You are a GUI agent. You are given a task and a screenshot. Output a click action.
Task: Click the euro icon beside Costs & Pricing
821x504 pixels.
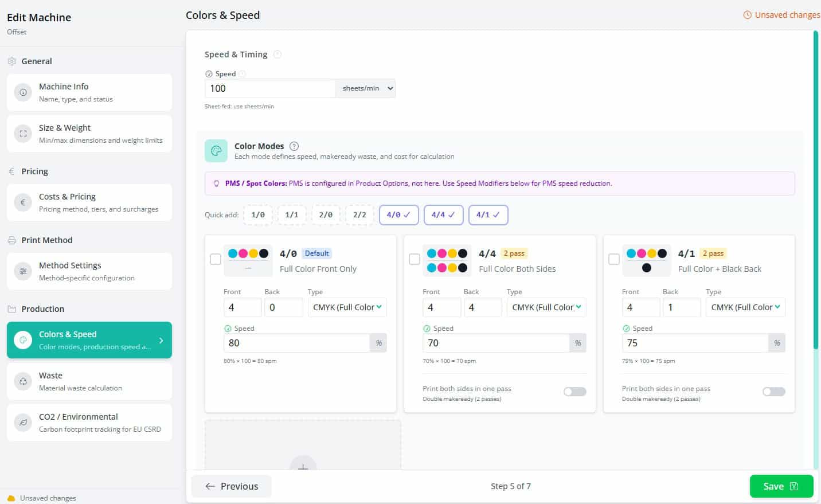point(23,202)
